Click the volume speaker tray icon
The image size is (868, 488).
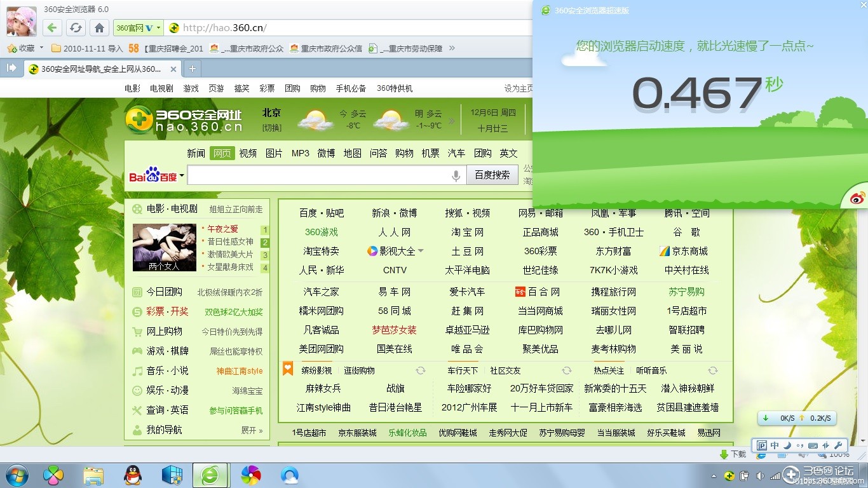[x=761, y=476]
